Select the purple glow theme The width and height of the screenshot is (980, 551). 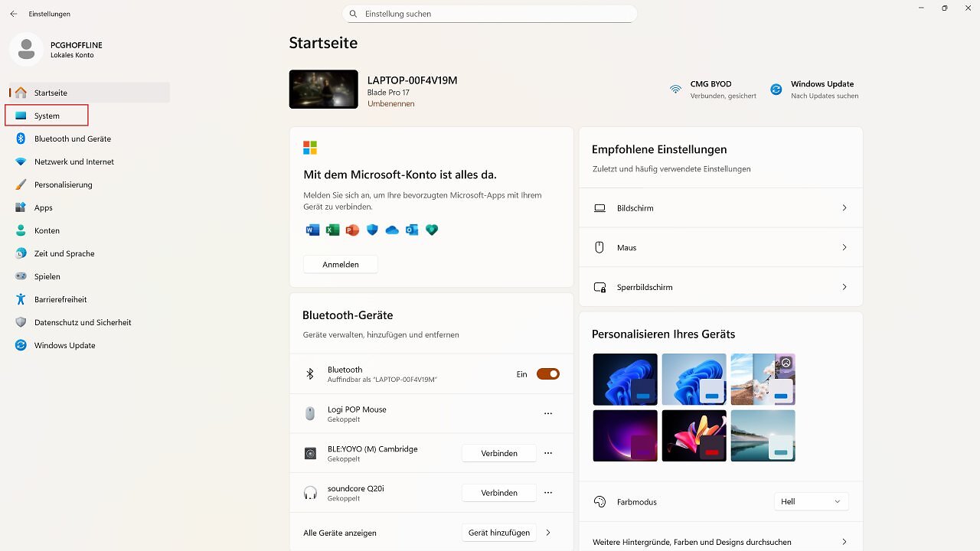625,435
